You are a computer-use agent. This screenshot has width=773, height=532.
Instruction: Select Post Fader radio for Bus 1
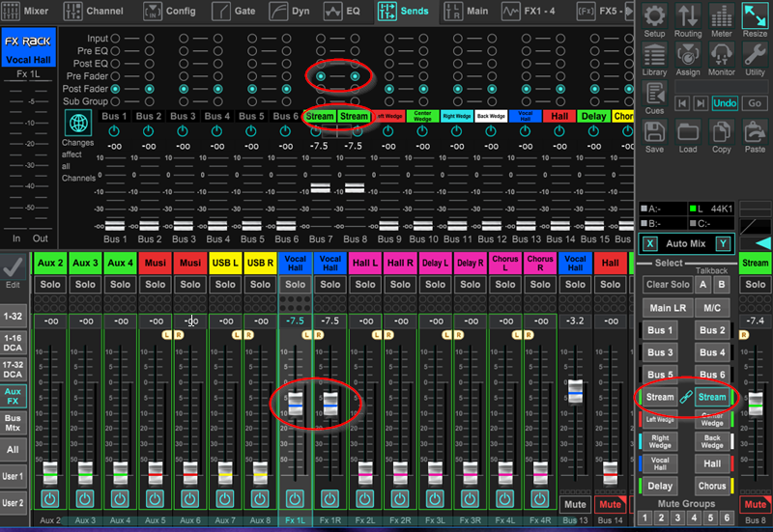click(115, 89)
